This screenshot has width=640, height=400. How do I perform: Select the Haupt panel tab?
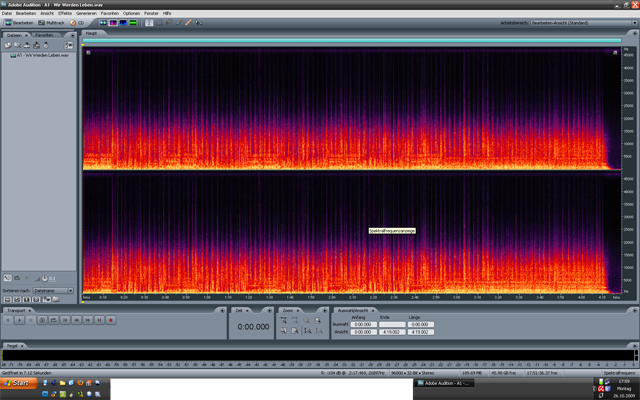[x=91, y=33]
